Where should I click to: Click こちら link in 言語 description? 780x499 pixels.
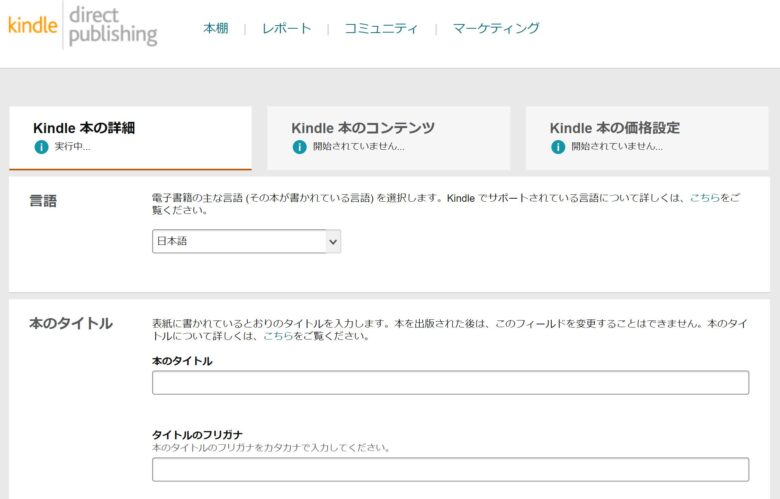pos(705,198)
